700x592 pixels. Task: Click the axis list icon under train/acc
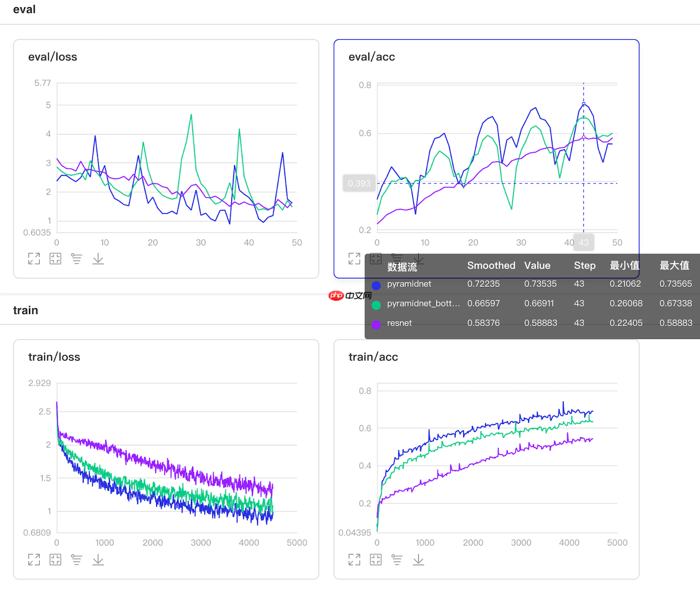pos(397,560)
